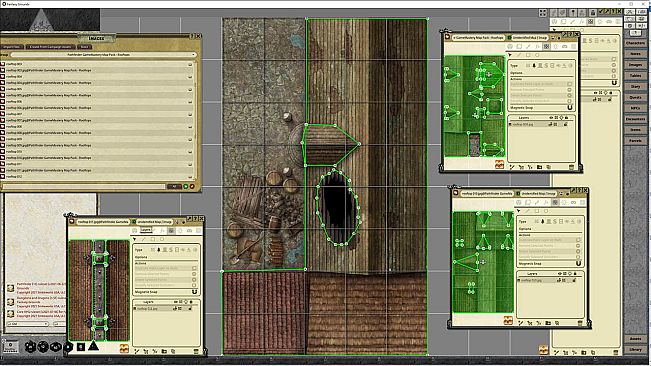Switch to Unidentified Map tab in lower-left window
This screenshot has height=366, width=651.
[x=154, y=222]
